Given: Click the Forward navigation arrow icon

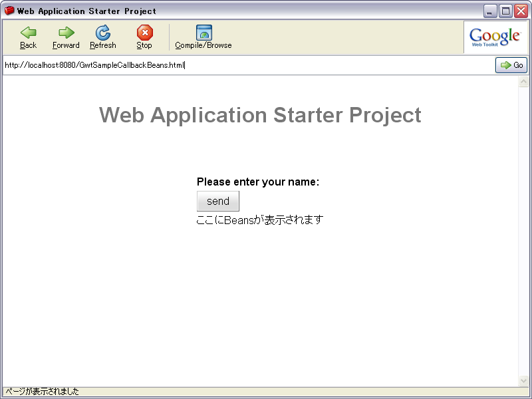Looking at the screenshot, I should [65, 32].
